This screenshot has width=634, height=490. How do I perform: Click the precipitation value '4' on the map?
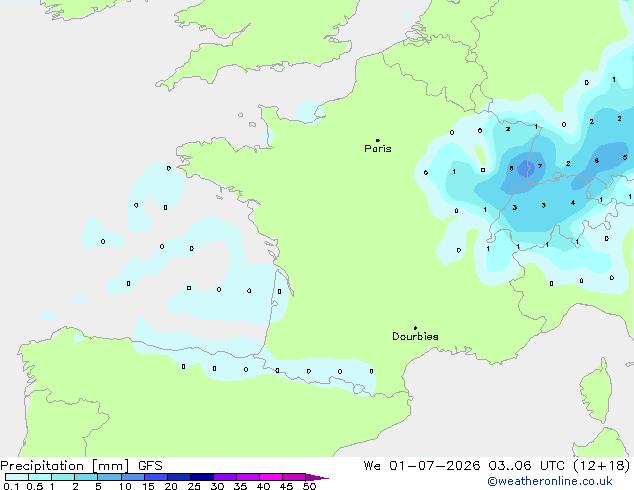573,202
